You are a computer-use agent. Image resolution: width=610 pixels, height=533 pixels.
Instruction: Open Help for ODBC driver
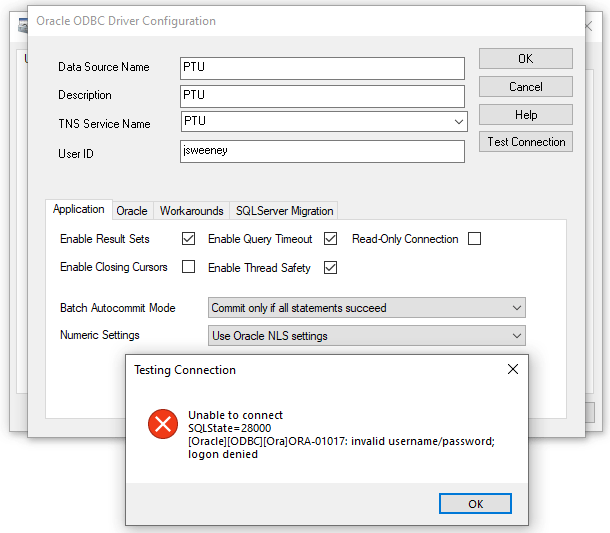[526, 115]
